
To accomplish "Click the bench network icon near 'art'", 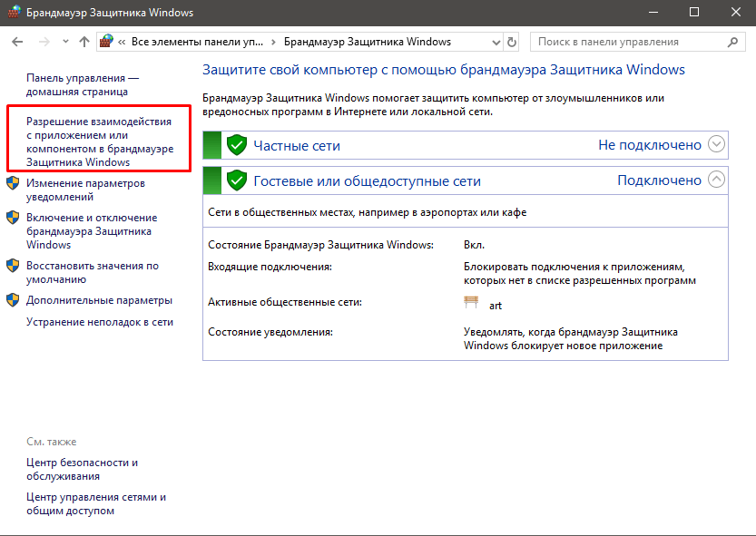I will click(471, 302).
